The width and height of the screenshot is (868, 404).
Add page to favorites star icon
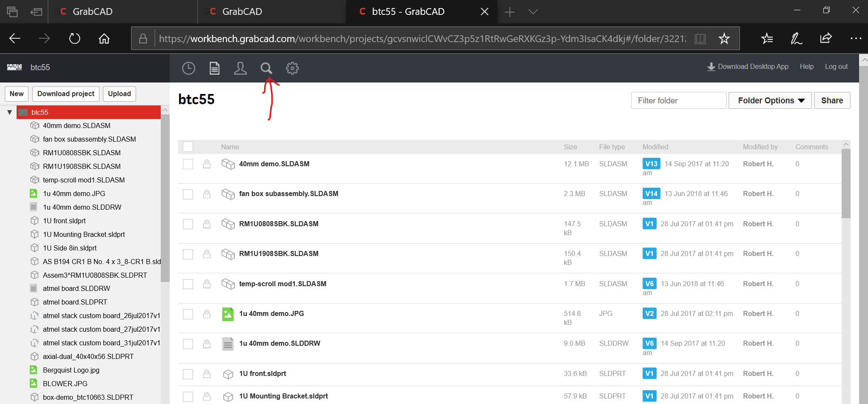(724, 39)
